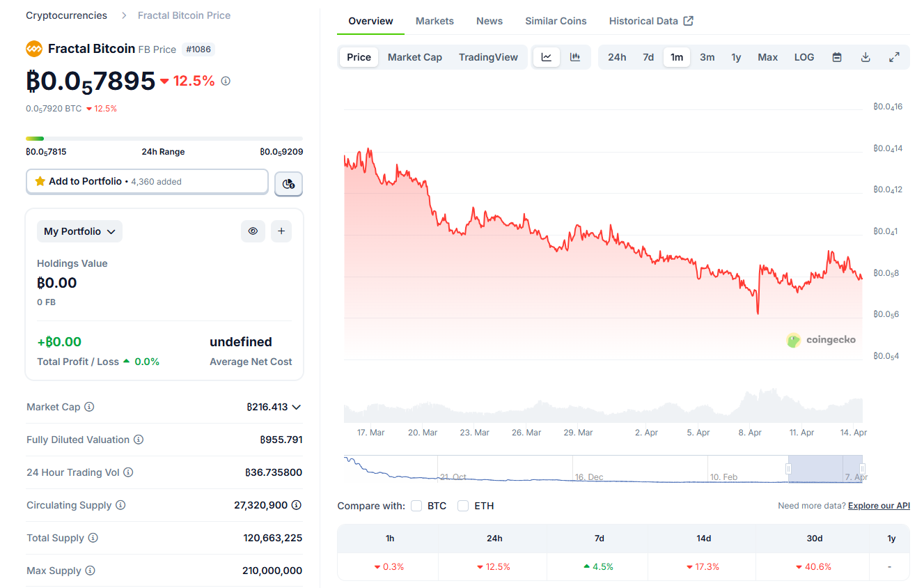Click the navigator mini chart overview

pyautogui.click(x=603, y=469)
